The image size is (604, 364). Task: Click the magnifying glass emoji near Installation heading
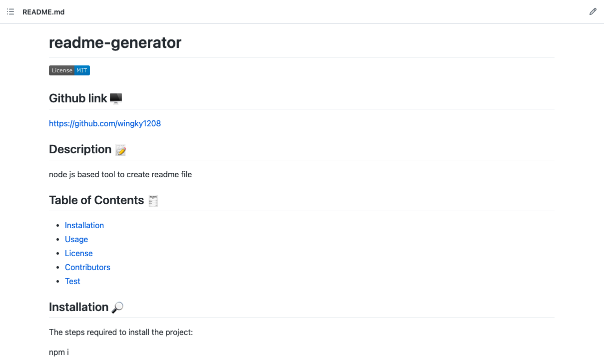click(x=117, y=308)
